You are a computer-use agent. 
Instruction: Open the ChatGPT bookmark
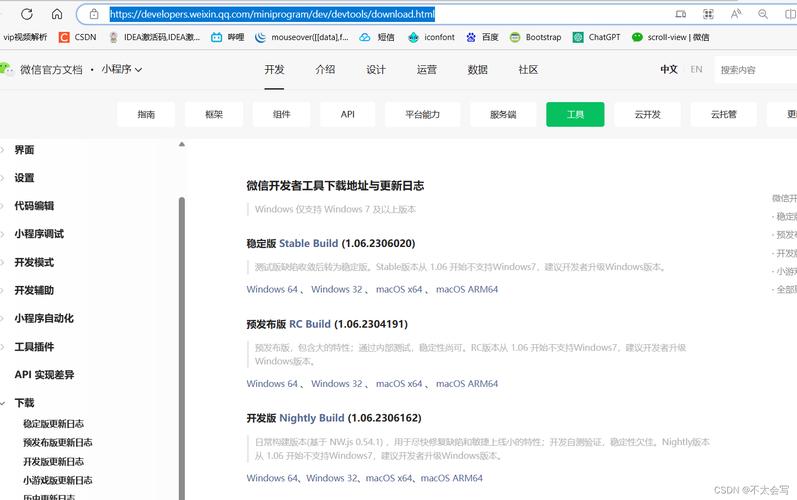(597, 37)
